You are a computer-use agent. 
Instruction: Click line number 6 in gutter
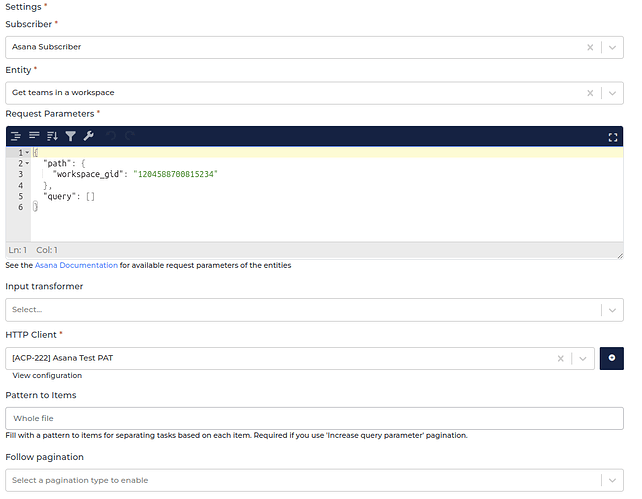pyautogui.click(x=20, y=208)
